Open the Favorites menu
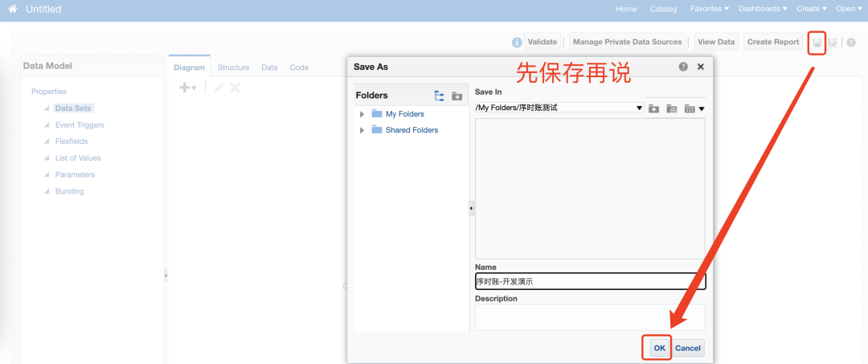 click(x=709, y=9)
